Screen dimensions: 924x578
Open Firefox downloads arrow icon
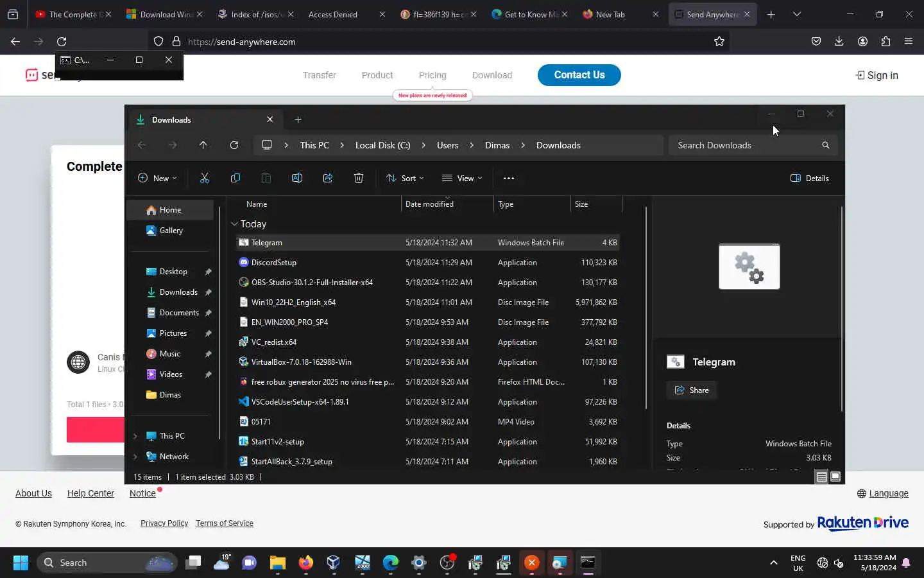coord(839,41)
